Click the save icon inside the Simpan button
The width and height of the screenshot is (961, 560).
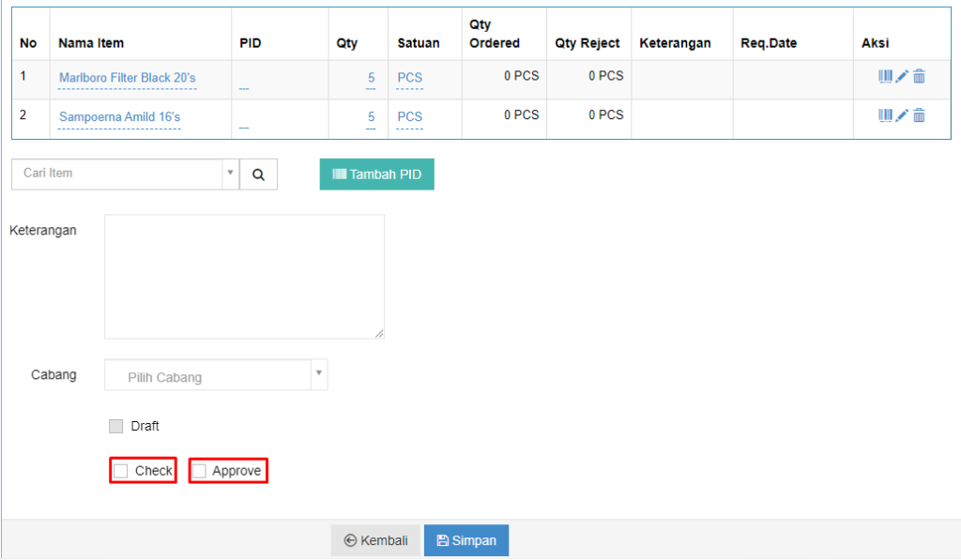(x=442, y=540)
